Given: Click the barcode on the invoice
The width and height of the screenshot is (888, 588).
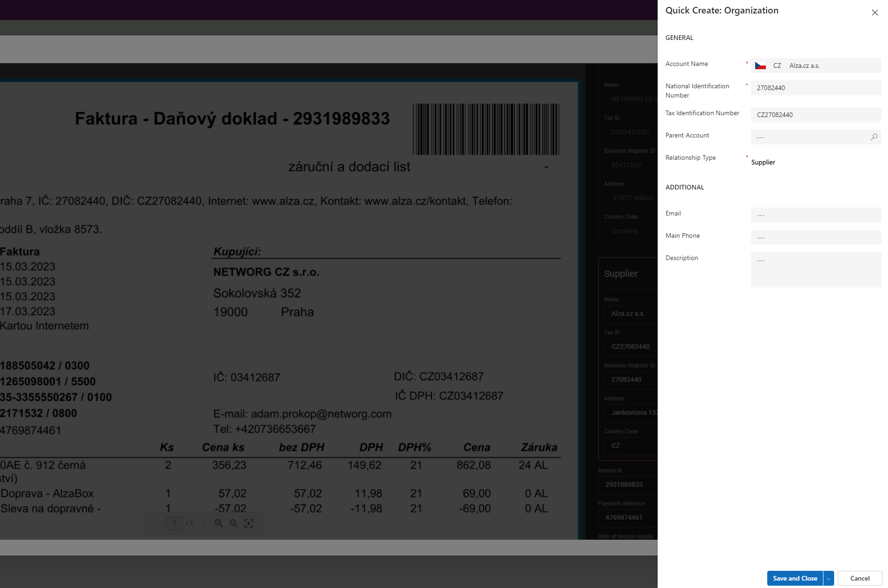Looking at the screenshot, I should [x=486, y=129].
